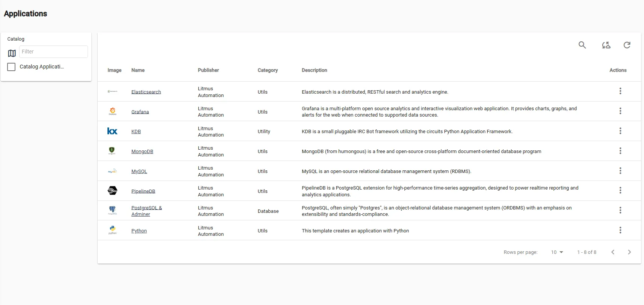The image size is (644, 305).
Task: Click the Grafana logo image
Action: tap(112, 111)
